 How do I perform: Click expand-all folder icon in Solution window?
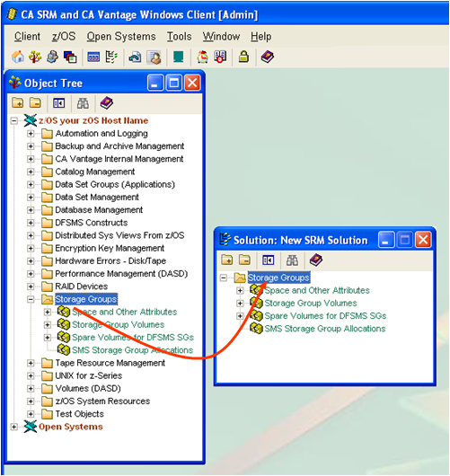point(227,260)
